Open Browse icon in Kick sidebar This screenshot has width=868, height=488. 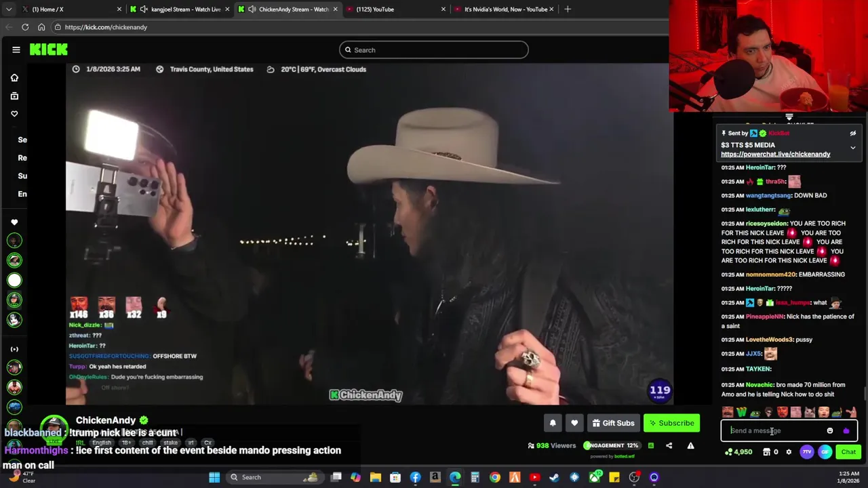point(14,96)
